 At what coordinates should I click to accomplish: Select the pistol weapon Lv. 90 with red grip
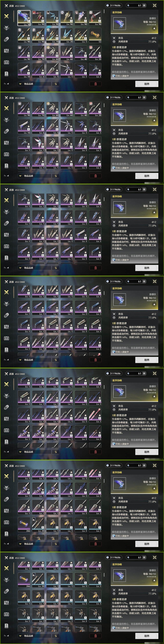point(95,18)
